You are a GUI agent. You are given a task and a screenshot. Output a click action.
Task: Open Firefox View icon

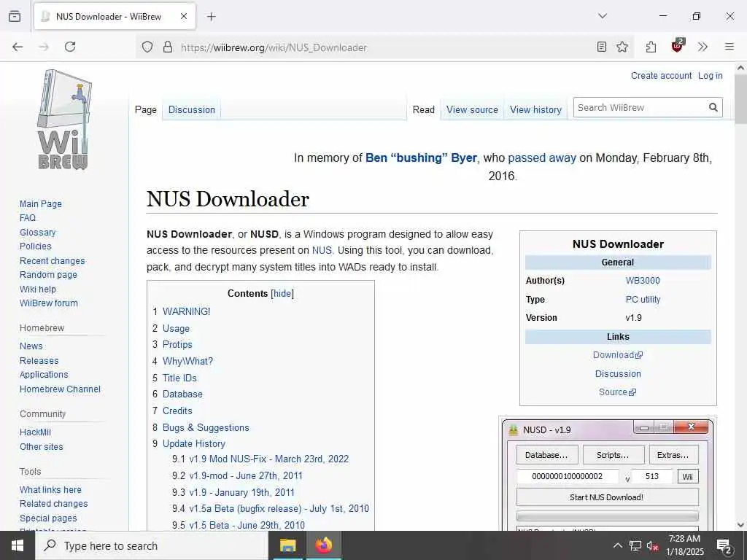(15, 16)
